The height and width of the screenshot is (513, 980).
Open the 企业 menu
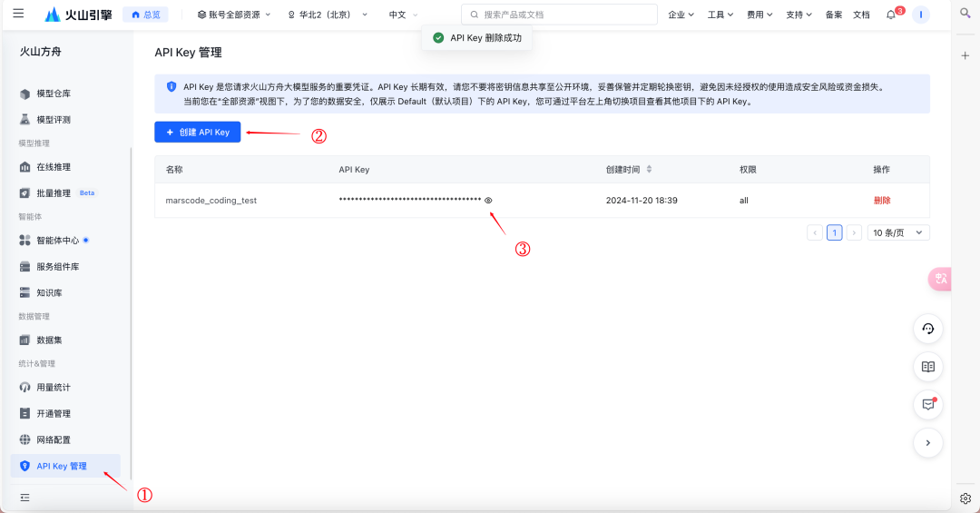[x=681, y=15]
